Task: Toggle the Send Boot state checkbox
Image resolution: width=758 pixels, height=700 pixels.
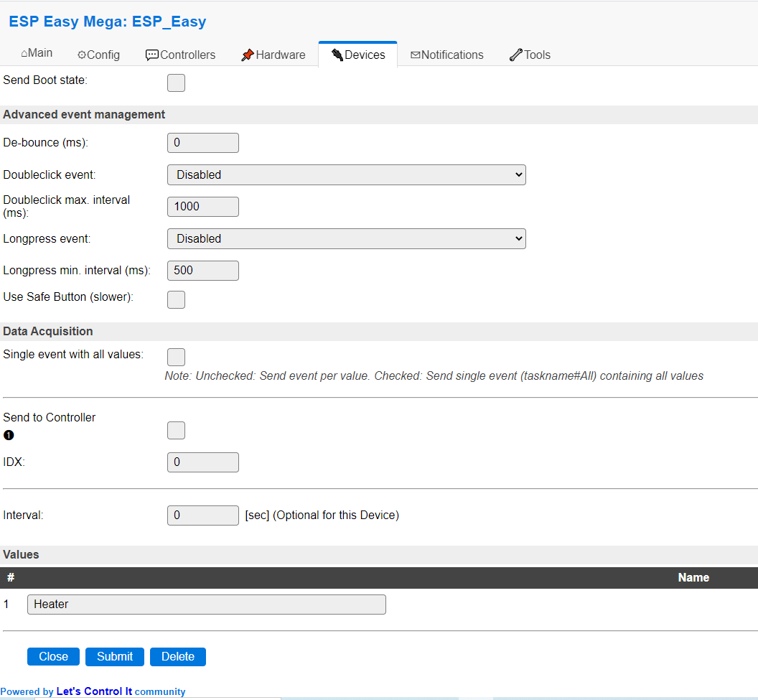Action: tap(176, 83)
